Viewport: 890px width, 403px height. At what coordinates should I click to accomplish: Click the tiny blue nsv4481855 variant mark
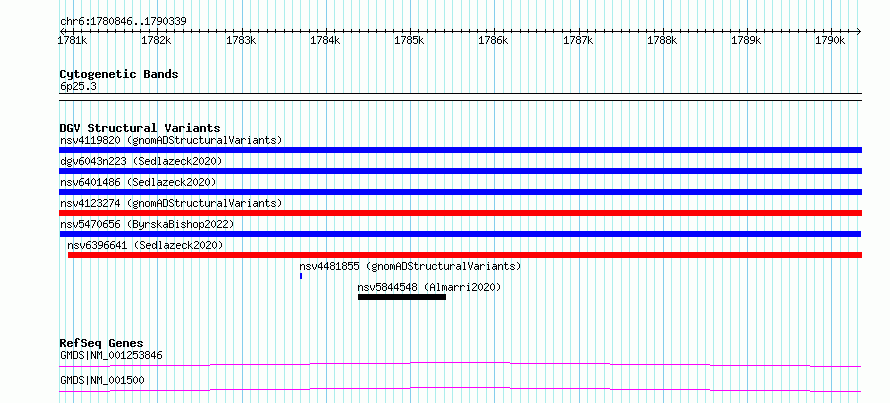point(301,276)
